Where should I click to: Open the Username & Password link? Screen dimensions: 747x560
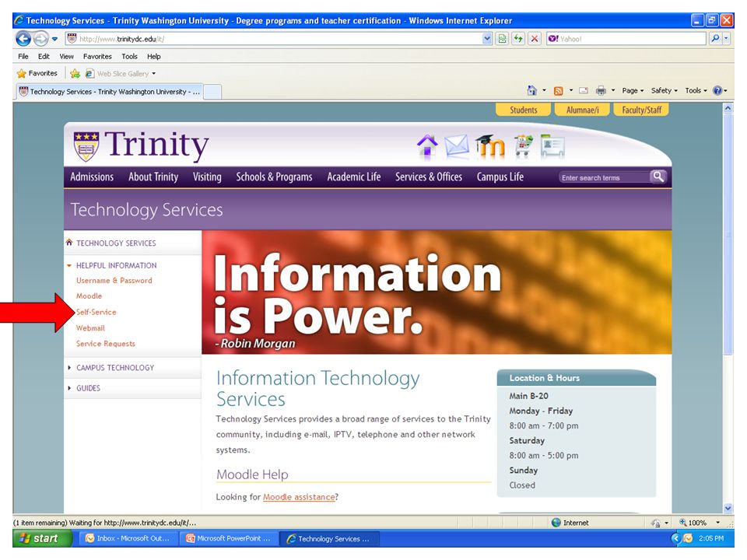pyautogui.click(x=114, y=281)
